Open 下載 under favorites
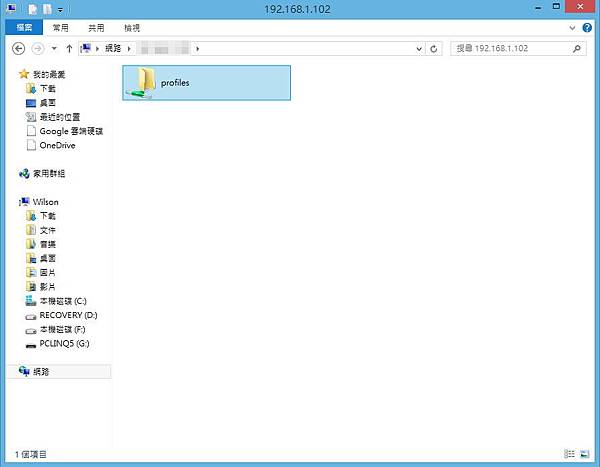The height and width of the screenshot is (467, 600). coord(48,88)
